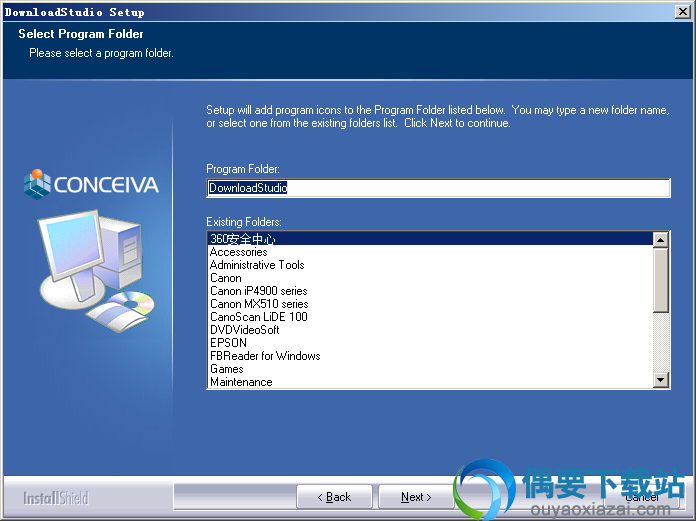Viewport: 696px width, 521px height.
Task: Go Back to previous setup step
Action: pos(334,497)
